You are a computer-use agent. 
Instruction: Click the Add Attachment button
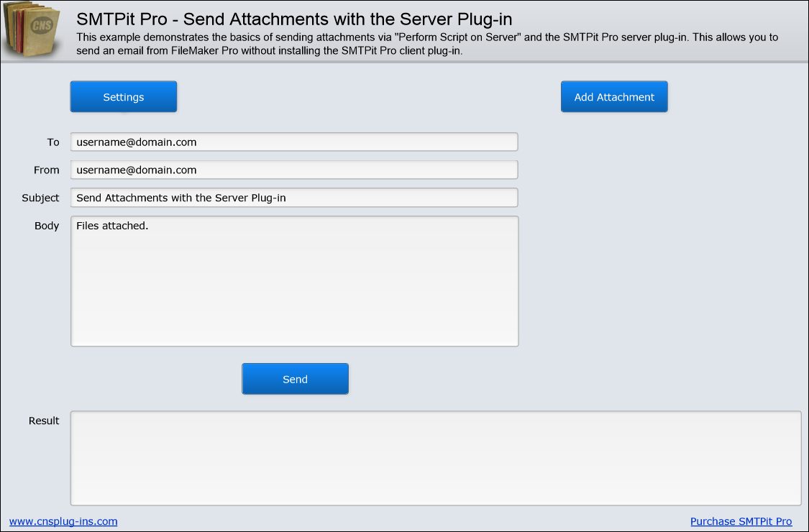coord(614,96)
